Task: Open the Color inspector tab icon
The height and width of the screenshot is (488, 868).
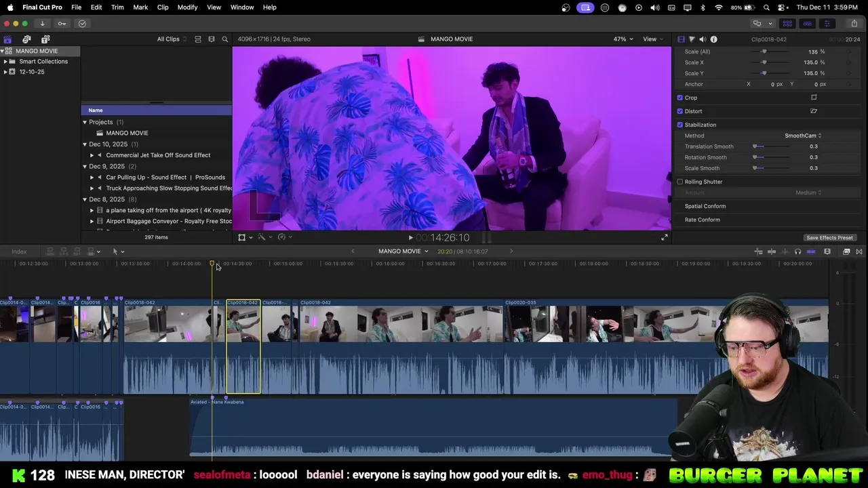Action: click(692, 39)
